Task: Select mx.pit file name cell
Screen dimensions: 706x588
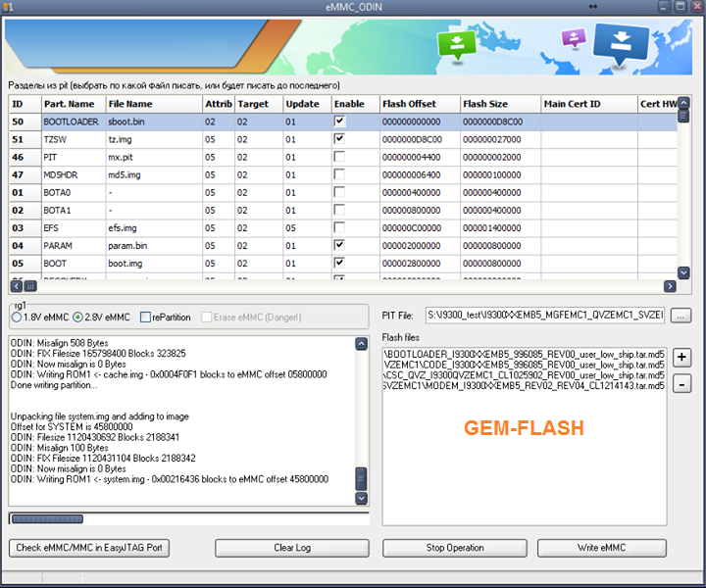Action: pos(154,158)
